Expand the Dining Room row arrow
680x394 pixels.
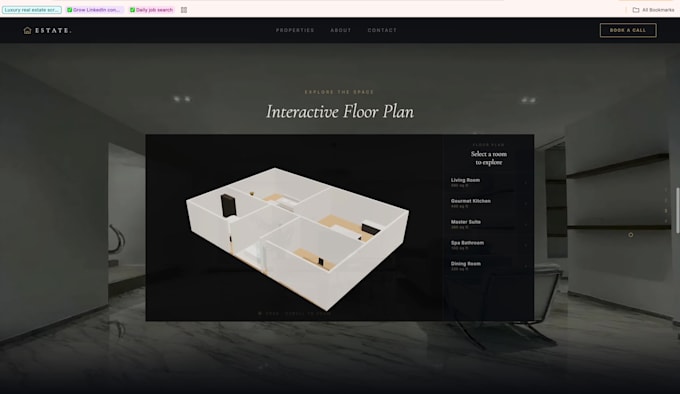pos(526,266)
